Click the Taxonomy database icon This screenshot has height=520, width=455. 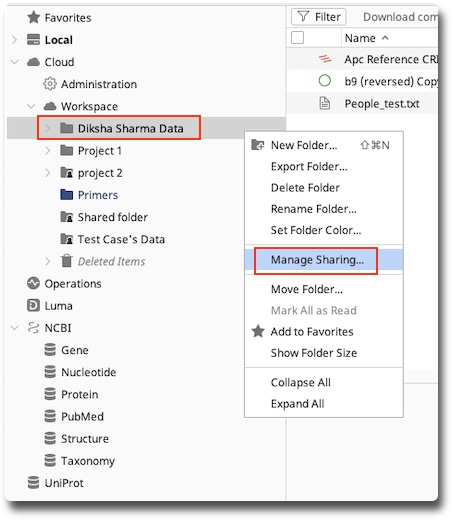pos(50,460)
